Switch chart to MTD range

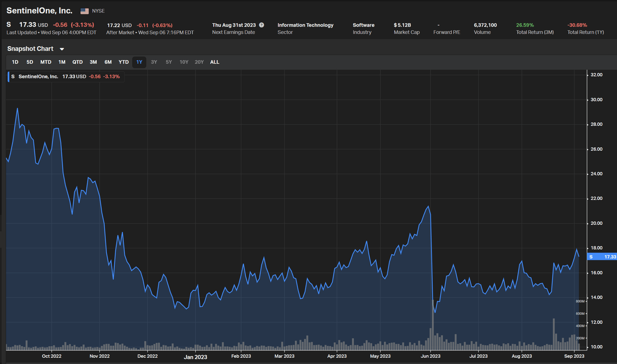click(x=46, y=62)
